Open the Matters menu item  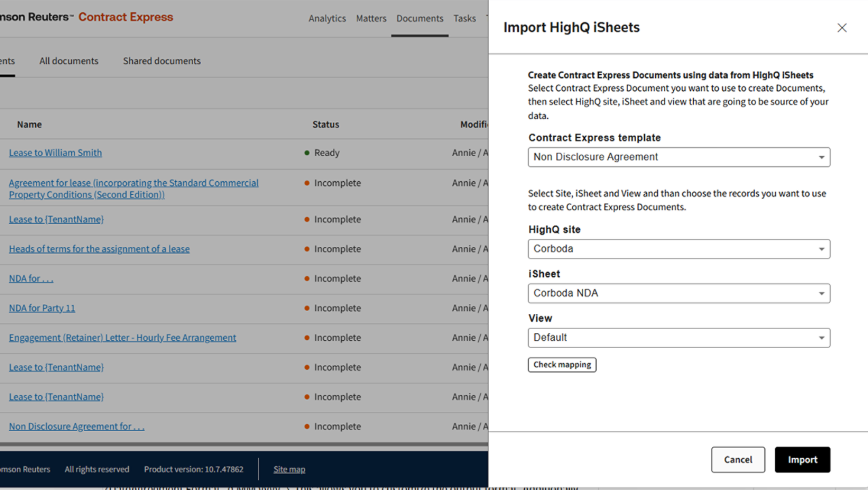point(371,18)
